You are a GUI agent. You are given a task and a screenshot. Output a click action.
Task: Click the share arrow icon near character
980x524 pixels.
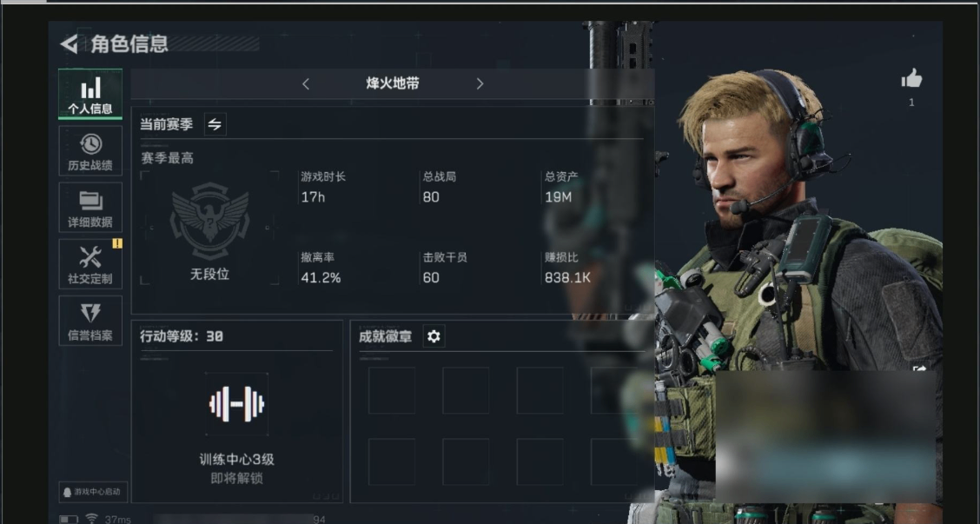point(919,369)
